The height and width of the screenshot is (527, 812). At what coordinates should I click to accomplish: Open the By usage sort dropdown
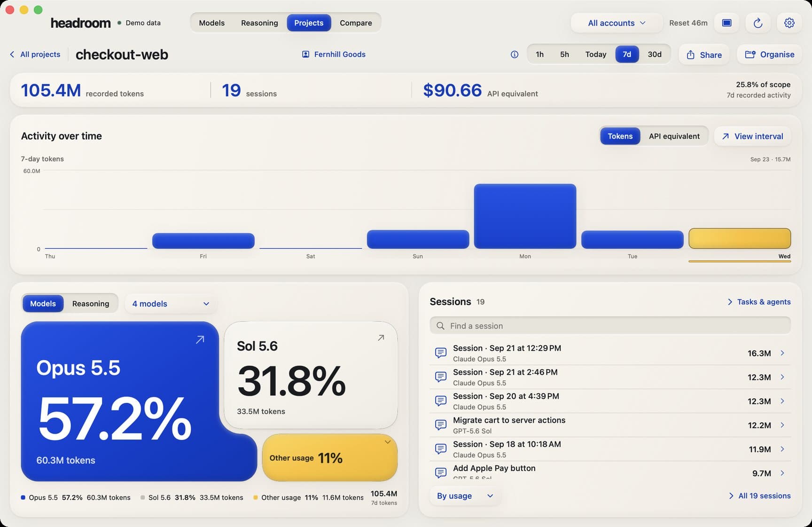point(465,496)
